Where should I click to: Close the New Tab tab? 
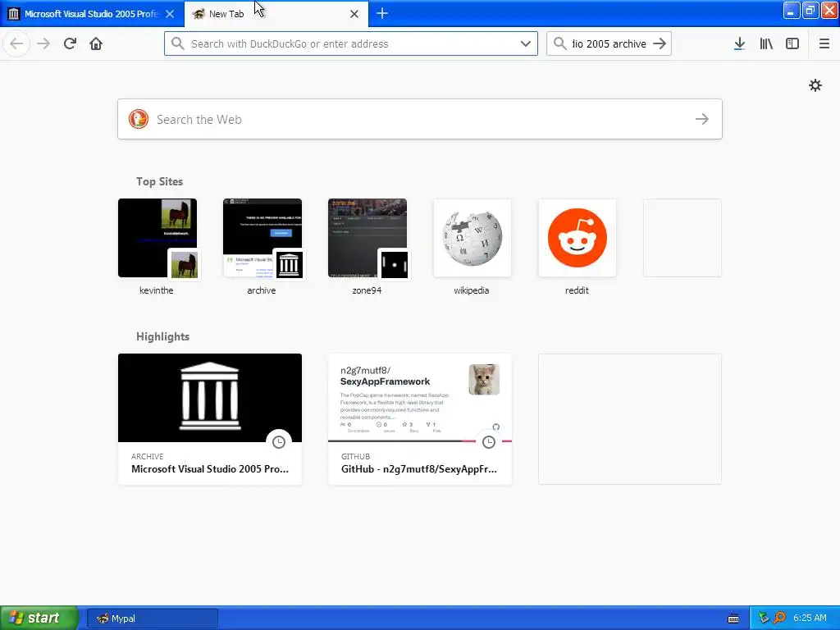354,14
